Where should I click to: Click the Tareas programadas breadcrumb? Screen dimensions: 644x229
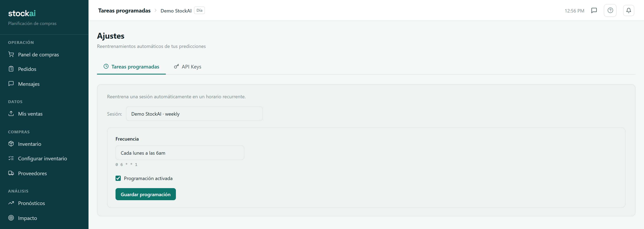tap(124, 10)
